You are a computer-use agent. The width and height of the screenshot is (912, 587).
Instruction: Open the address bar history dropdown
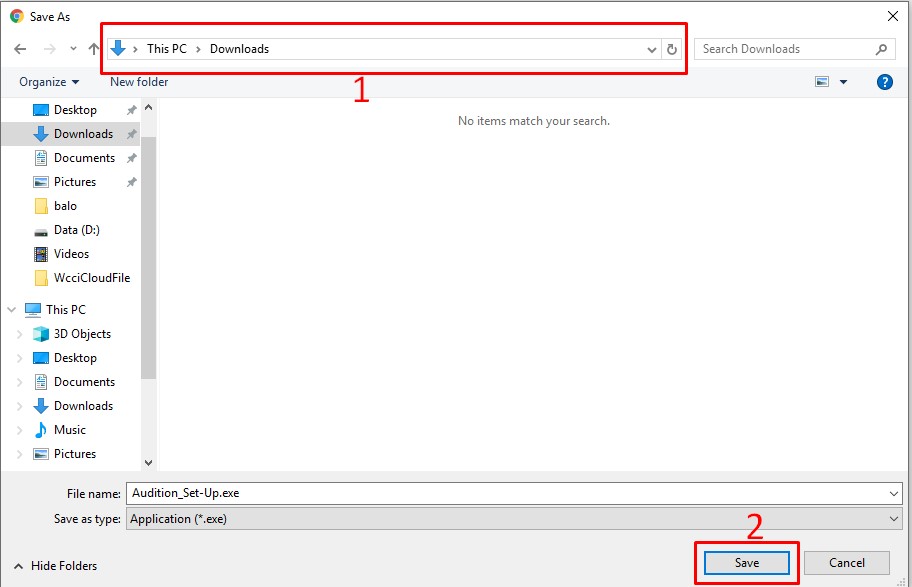[652, 49]
